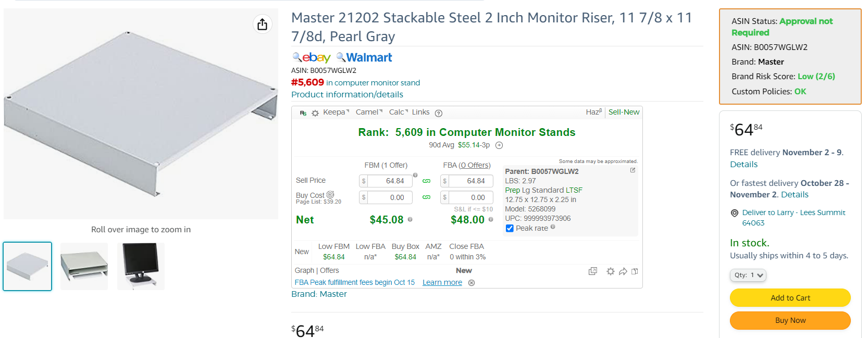Open the pop-out window icon at panel bottom
868x338 pixels.
[593, 271]
